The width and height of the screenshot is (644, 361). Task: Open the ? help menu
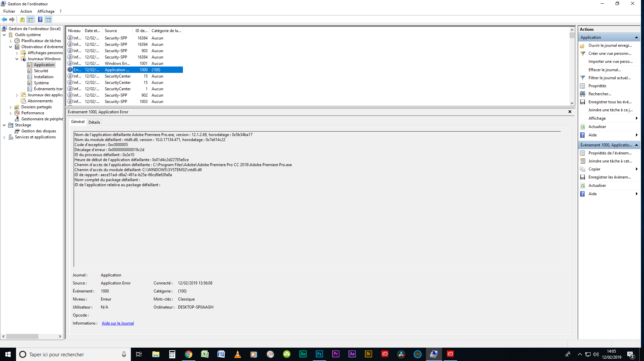[60, 11]
